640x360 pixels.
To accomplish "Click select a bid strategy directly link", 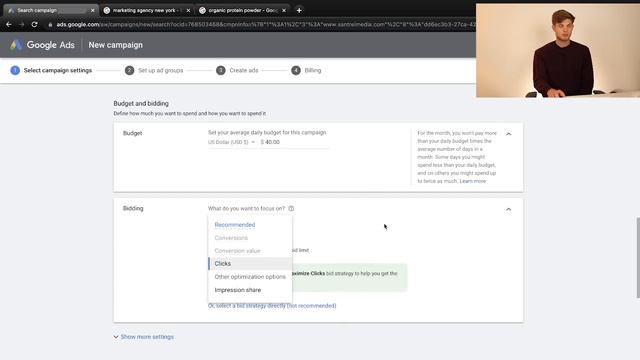I will pos(272,306).
